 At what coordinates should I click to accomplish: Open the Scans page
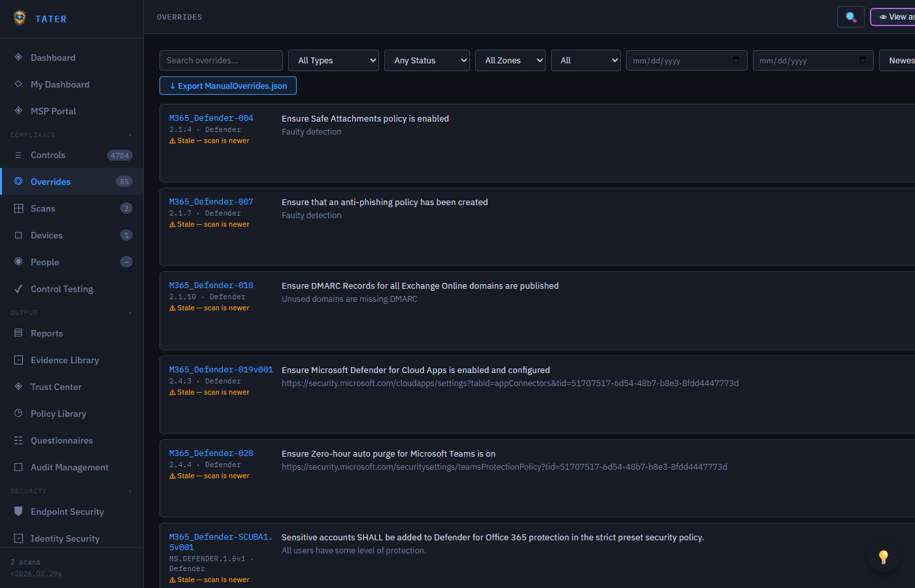(72, 208)
